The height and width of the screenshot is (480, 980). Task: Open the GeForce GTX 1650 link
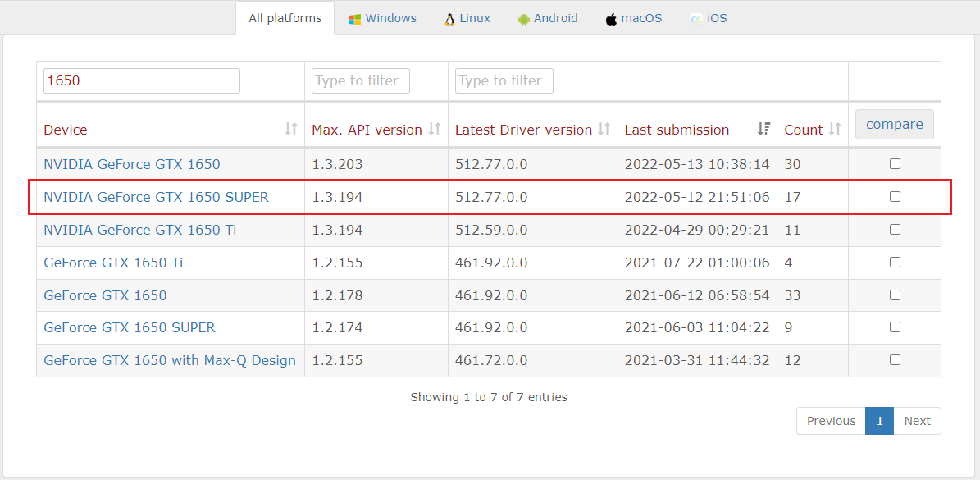coord(105,295)
